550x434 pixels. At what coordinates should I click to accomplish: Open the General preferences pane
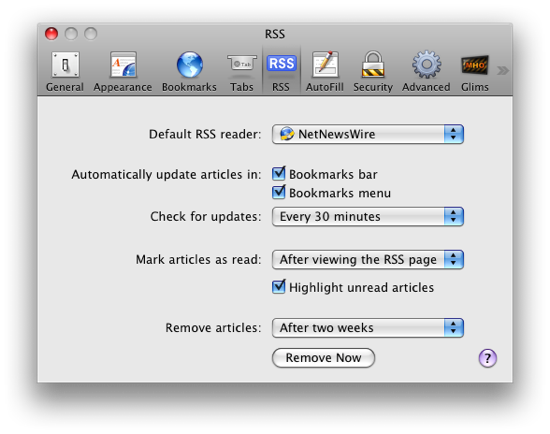click(65, 71)
